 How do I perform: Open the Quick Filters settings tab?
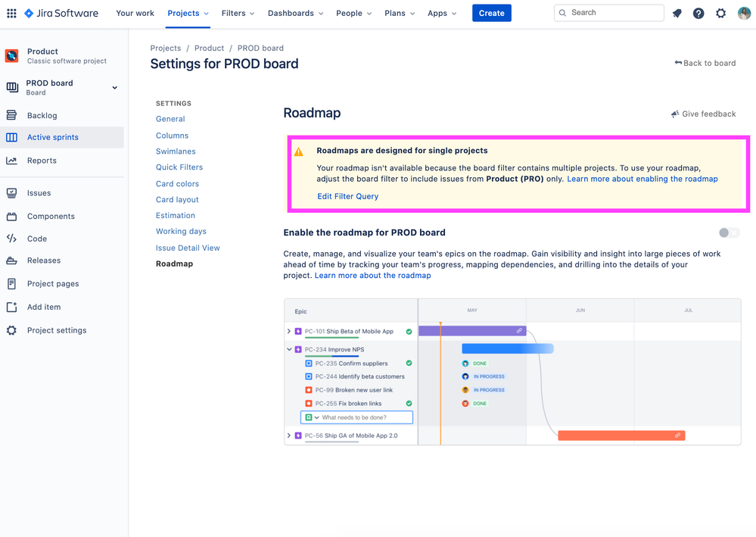(179, 167)
